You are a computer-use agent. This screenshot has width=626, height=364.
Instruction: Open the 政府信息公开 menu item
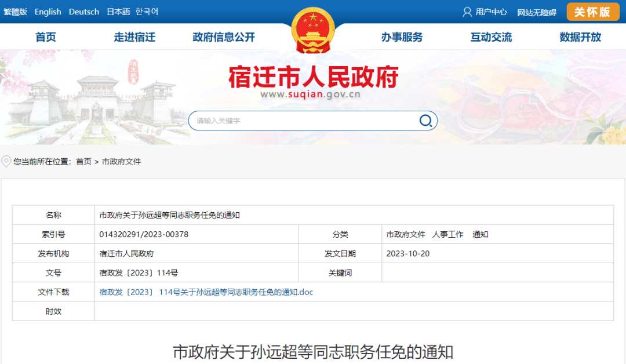(224, 37)
